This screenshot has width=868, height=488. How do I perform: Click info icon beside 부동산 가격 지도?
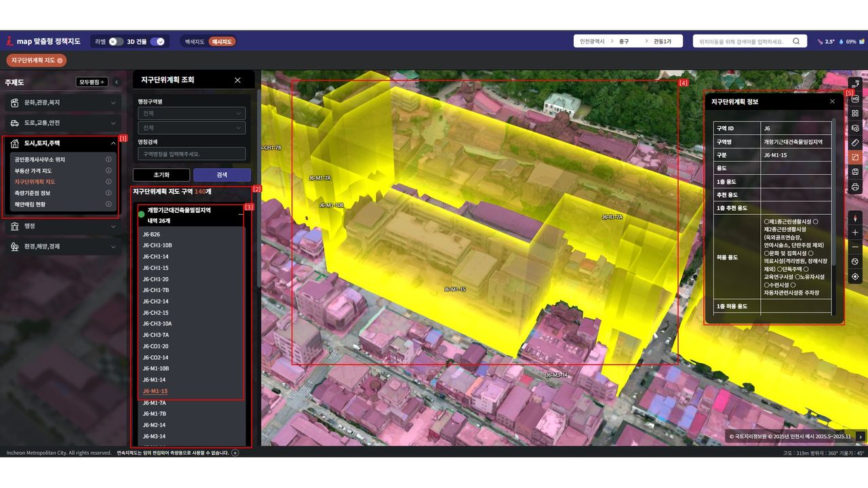(108, 171)
